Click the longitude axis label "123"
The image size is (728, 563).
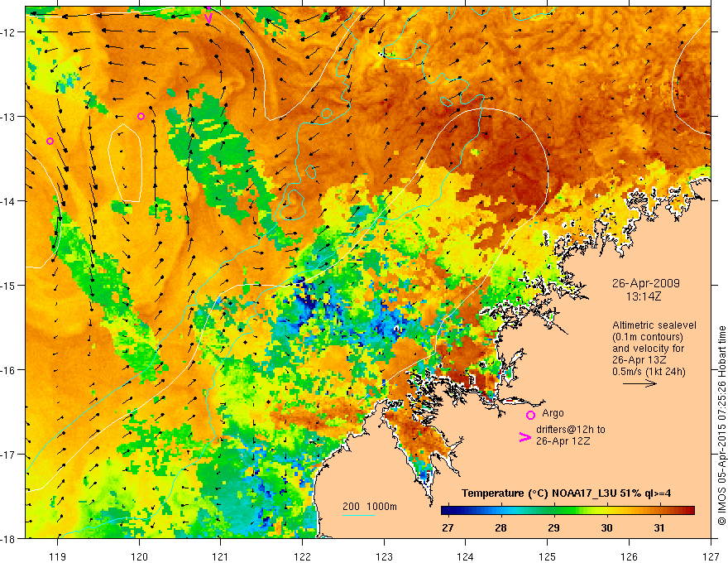click(x=384, y=556)
